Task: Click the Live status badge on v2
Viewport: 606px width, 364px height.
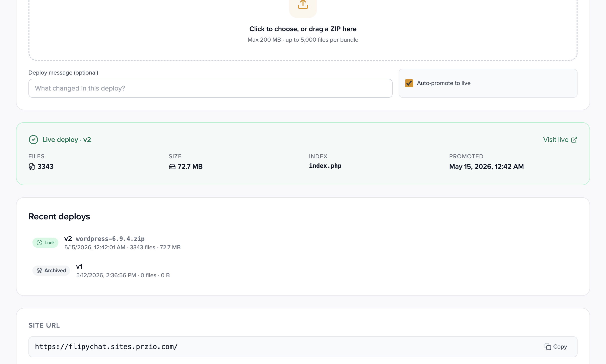Action: tap(45, 243)
